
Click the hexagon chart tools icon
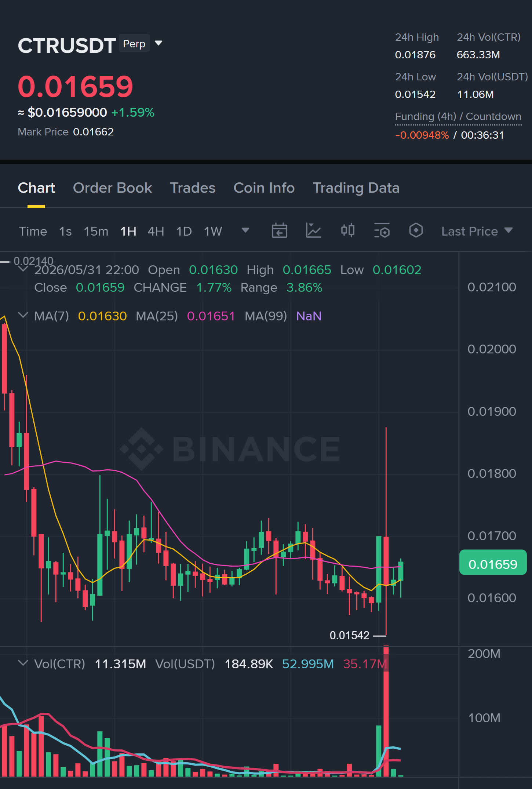click(416, 231)
